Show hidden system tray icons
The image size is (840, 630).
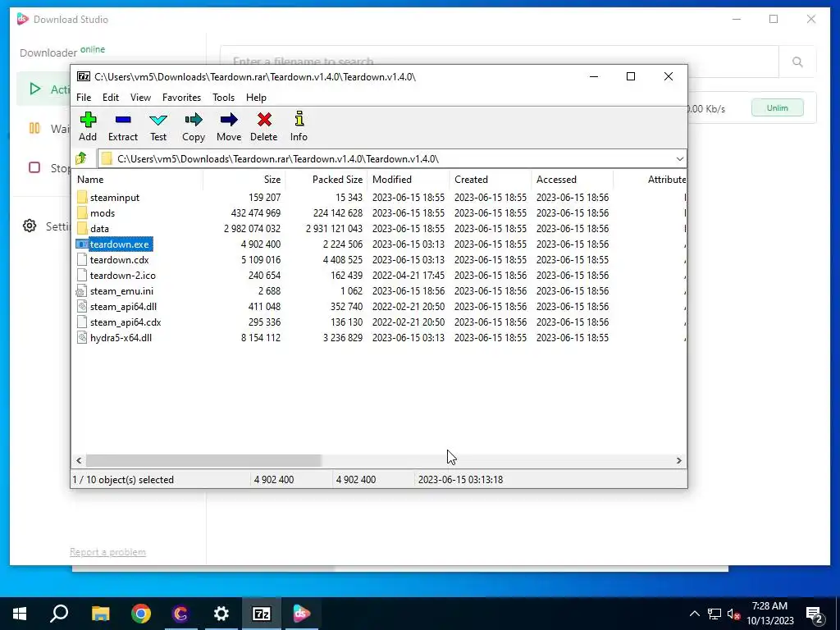point(694,614)
